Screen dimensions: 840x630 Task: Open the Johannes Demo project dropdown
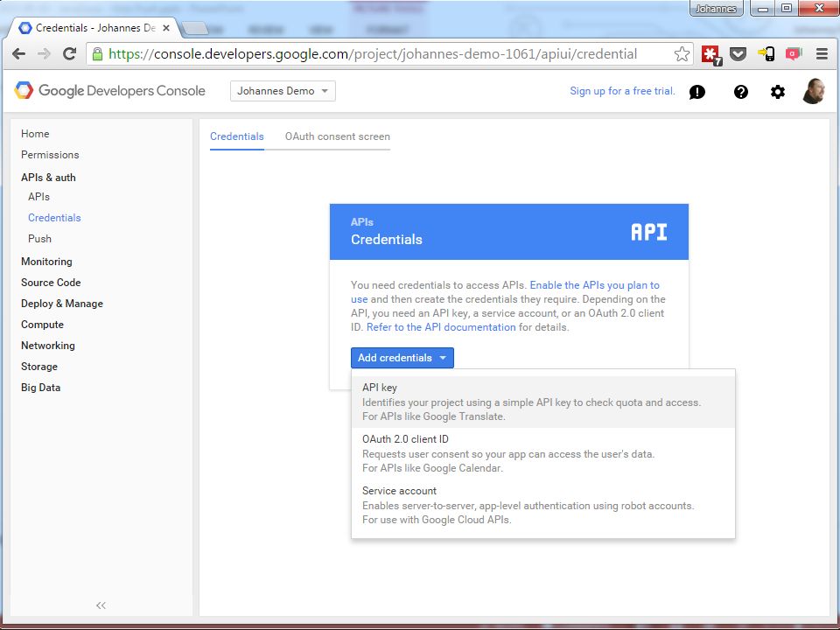(283, 91)
